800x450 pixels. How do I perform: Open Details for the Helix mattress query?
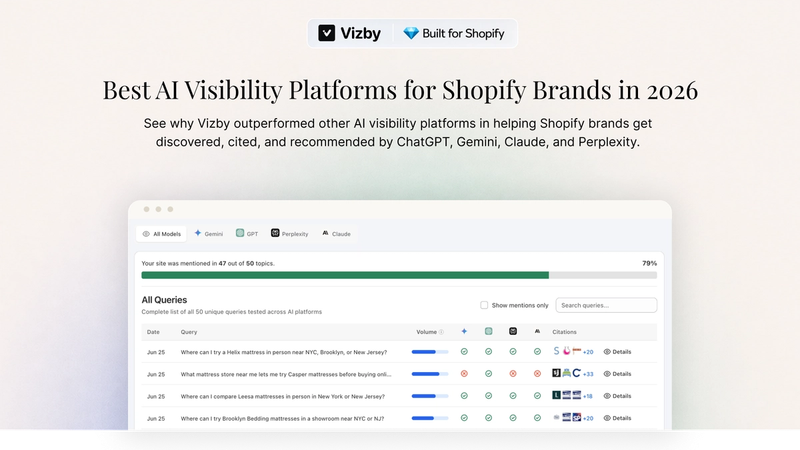pyautogui.click(x=617, y=352)
